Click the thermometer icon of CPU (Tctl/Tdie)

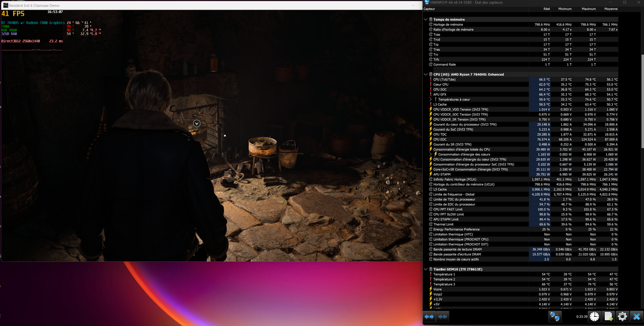pos(431,79)
